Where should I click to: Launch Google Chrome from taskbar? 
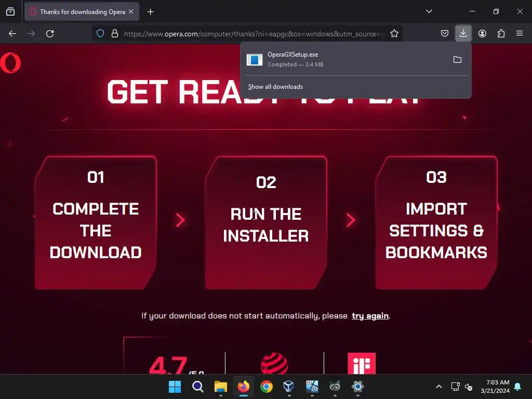267,387
